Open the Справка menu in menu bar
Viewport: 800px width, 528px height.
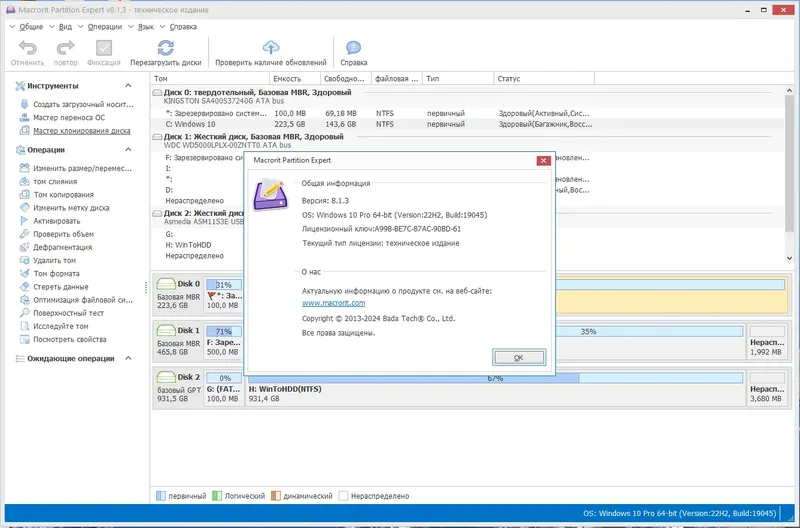[182, 27]
